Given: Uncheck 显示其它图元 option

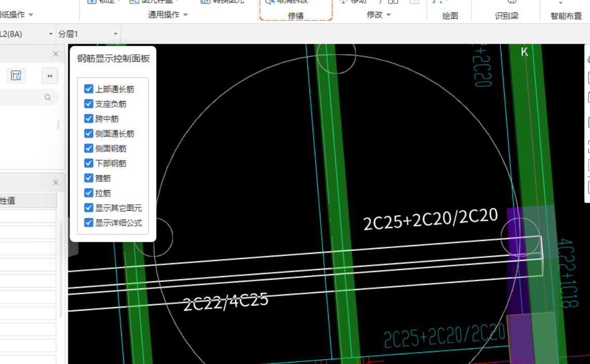Looking at the screenshot, I should coord(89,207).
